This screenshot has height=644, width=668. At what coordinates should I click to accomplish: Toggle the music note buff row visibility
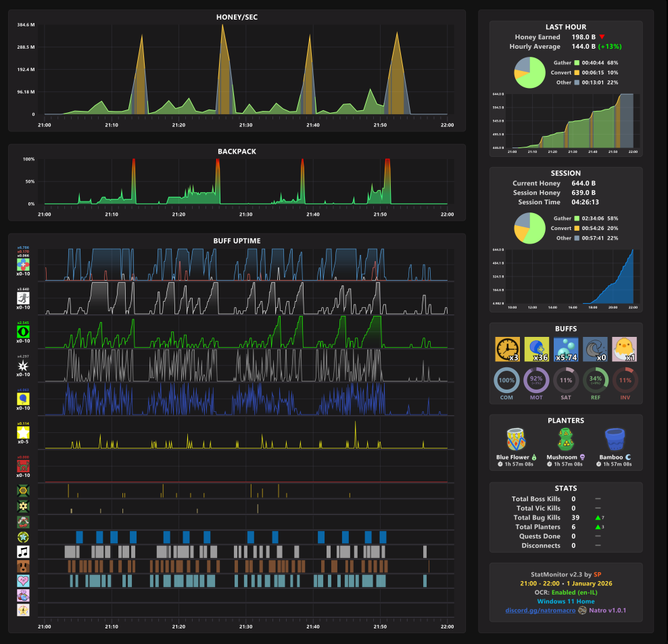[22, 551]
